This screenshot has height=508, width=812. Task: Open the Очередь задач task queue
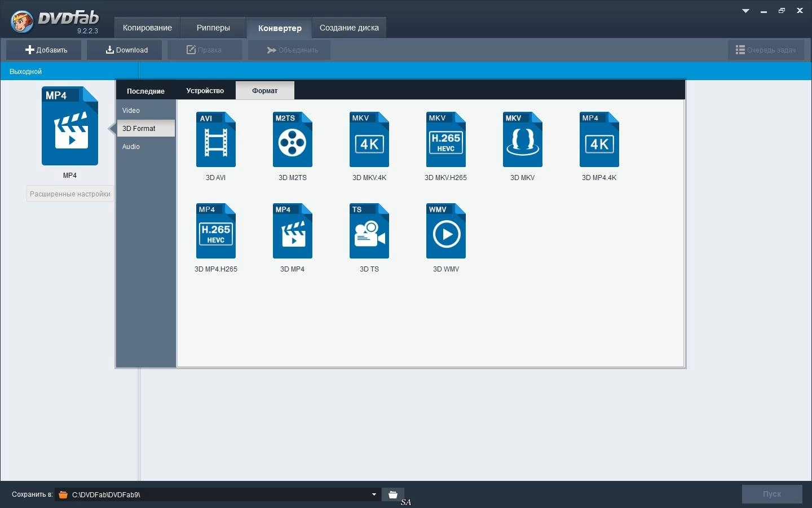pyautogui.click(x=766, y=50)
